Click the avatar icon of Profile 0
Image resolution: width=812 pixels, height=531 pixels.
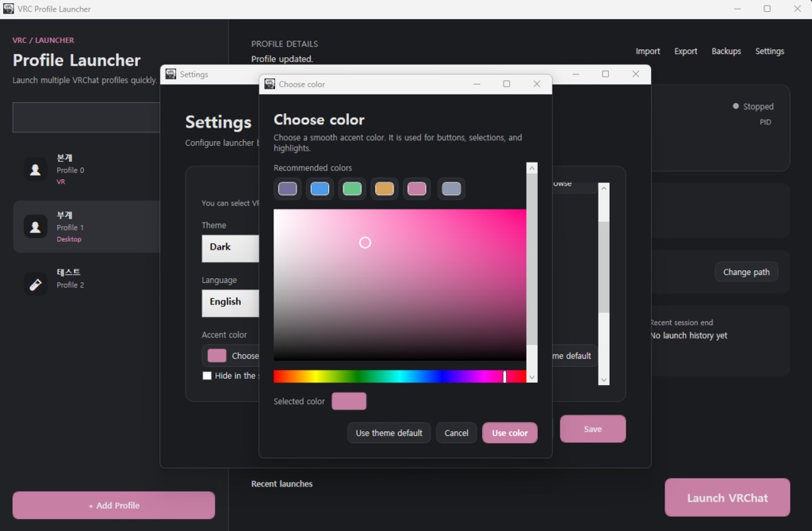(x=35, y=170)
